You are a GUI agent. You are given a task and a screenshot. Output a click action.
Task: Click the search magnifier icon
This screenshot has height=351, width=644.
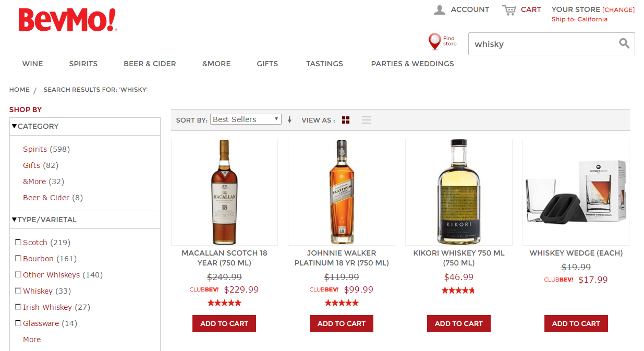(x=624, y=44)
